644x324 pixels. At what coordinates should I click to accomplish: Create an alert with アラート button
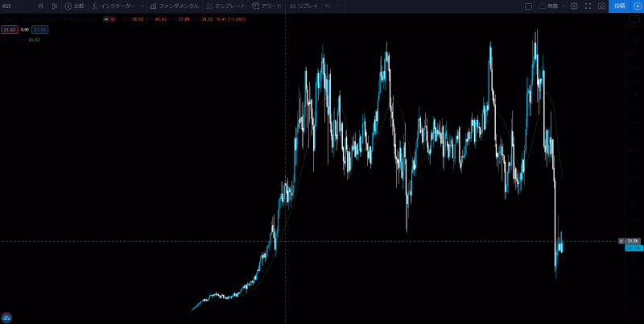tap(267, 6)
